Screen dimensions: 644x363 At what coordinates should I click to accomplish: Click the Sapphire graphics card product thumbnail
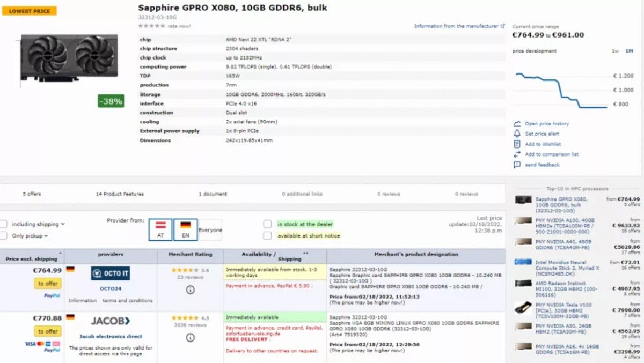(x=67, y=59)
